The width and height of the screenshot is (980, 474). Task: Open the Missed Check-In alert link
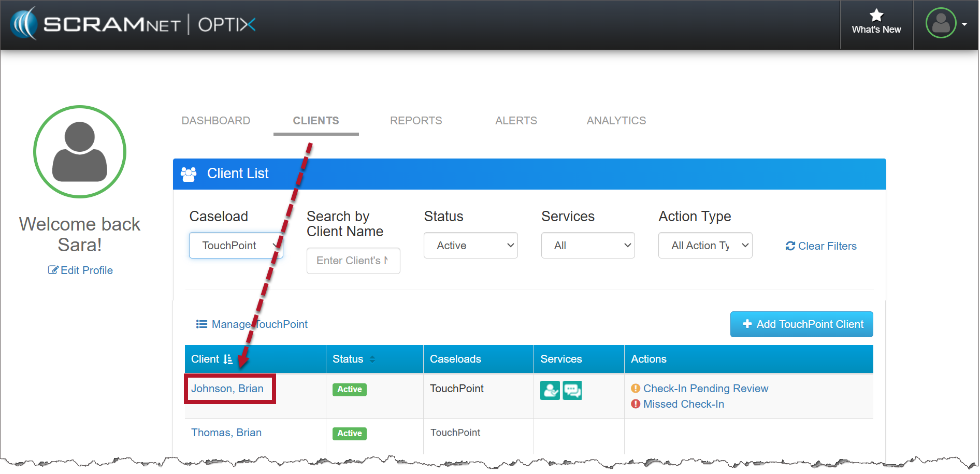pos(683,404)
